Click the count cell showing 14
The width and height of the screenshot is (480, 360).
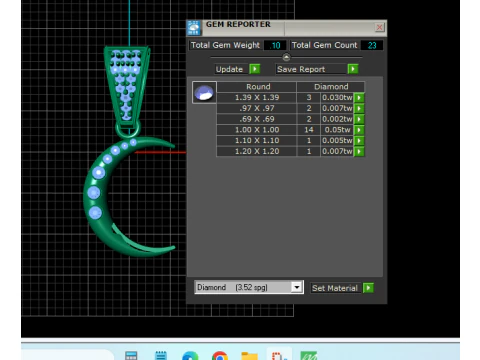(x=309, y=130)
